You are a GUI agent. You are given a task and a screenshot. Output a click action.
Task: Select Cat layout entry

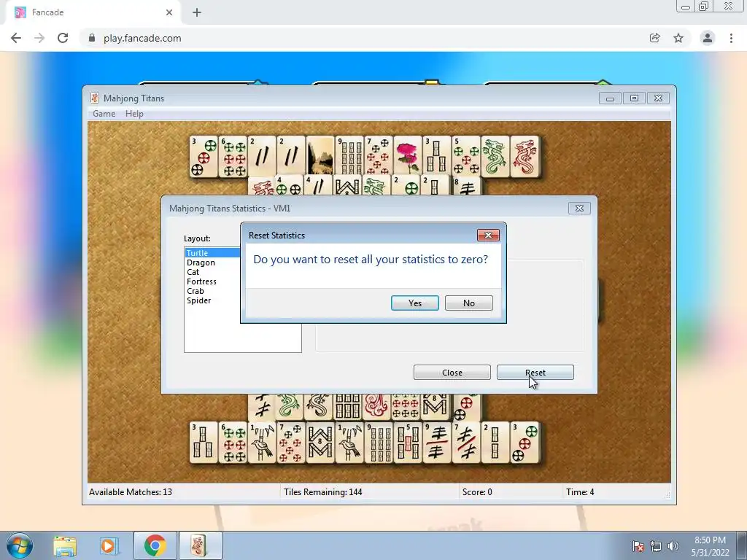pos(193,272)
